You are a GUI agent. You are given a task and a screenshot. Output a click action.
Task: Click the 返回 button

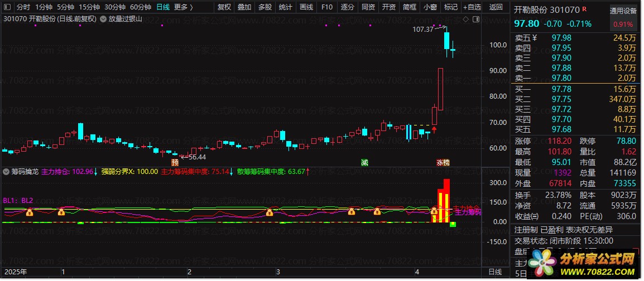496,7
